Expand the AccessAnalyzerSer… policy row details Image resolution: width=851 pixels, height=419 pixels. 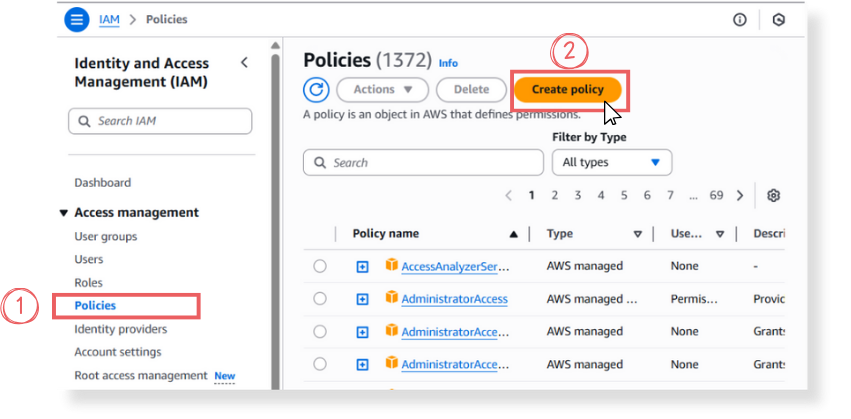[x=363, y=266]
